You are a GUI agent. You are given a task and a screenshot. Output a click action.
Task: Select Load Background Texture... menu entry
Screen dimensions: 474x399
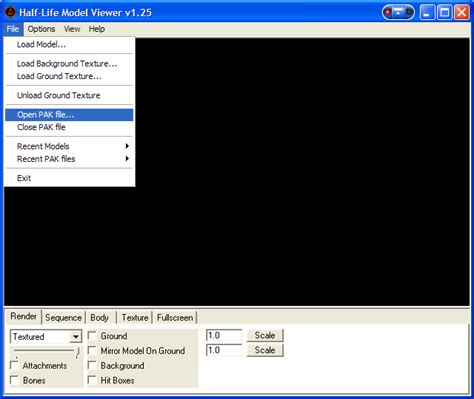69,64
